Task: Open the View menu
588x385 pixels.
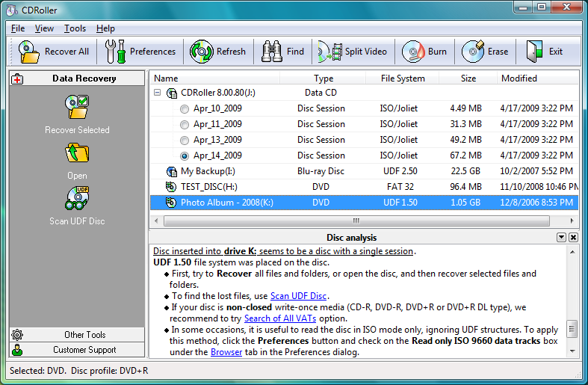Action: pyautogui.click(x=44, y=28)
